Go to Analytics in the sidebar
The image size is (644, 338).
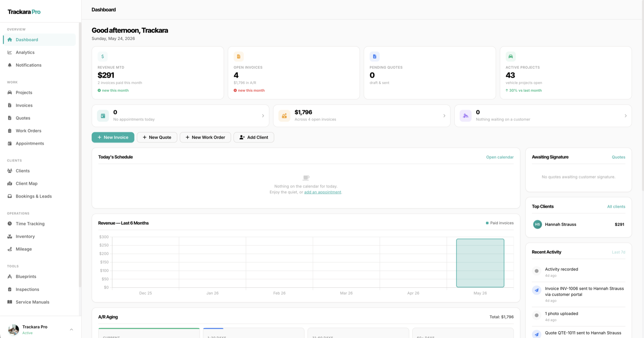coord(39,52)
